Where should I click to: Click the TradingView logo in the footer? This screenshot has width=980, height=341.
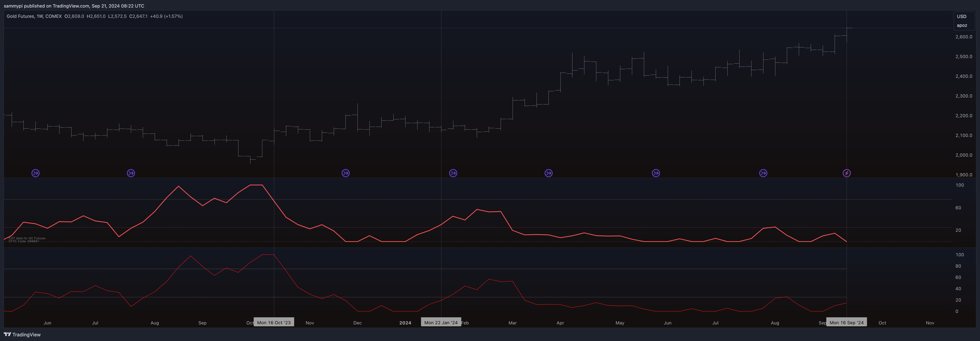(22, 334)
